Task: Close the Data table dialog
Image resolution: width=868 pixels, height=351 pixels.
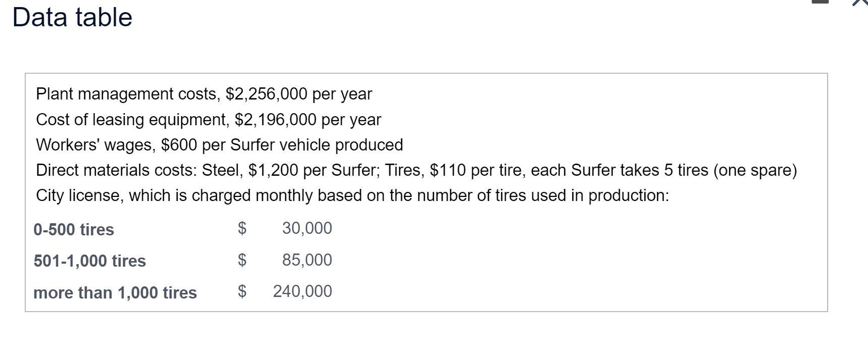Action: pos(860,2)
